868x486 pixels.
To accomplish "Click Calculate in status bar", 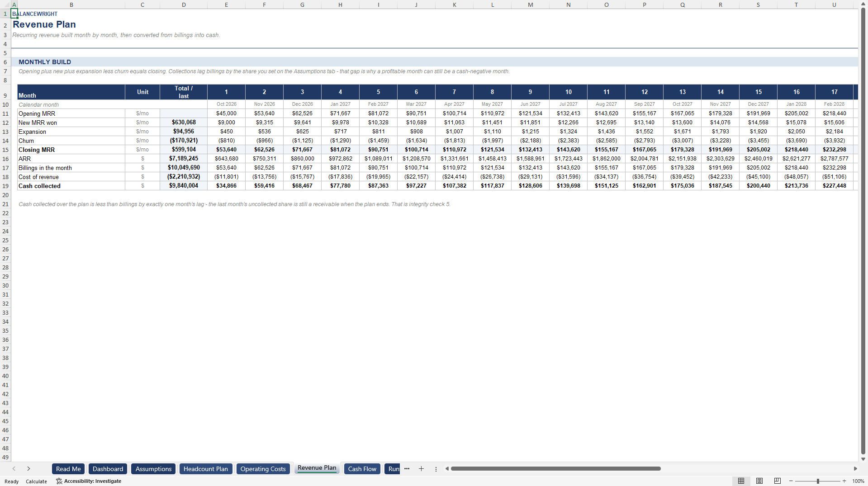I will [36, 481].
